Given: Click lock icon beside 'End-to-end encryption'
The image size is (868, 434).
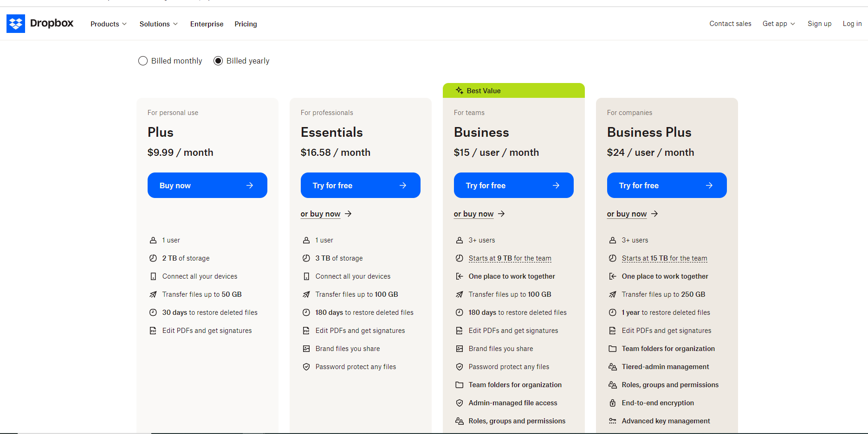Looking at the screenshot, I should [613, 403].
